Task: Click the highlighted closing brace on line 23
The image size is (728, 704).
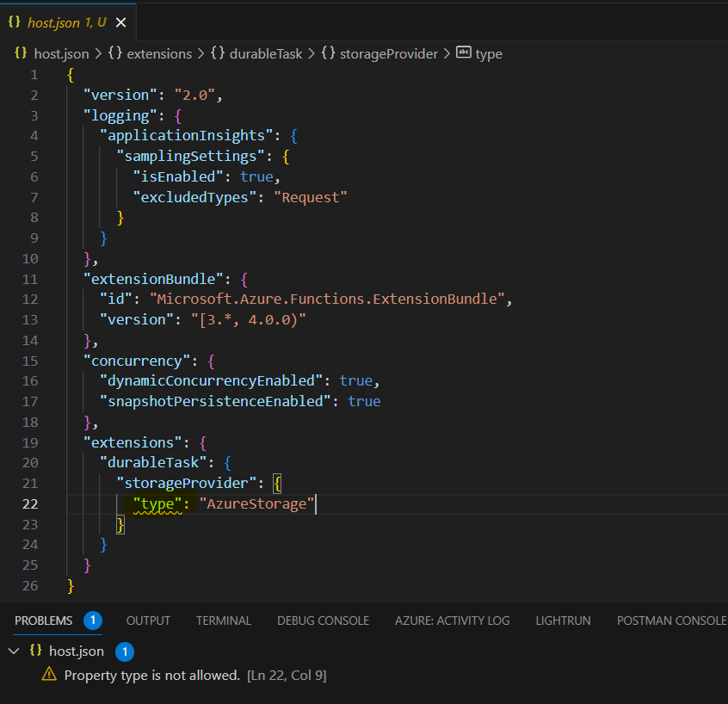Action: [x=120, y=525]
